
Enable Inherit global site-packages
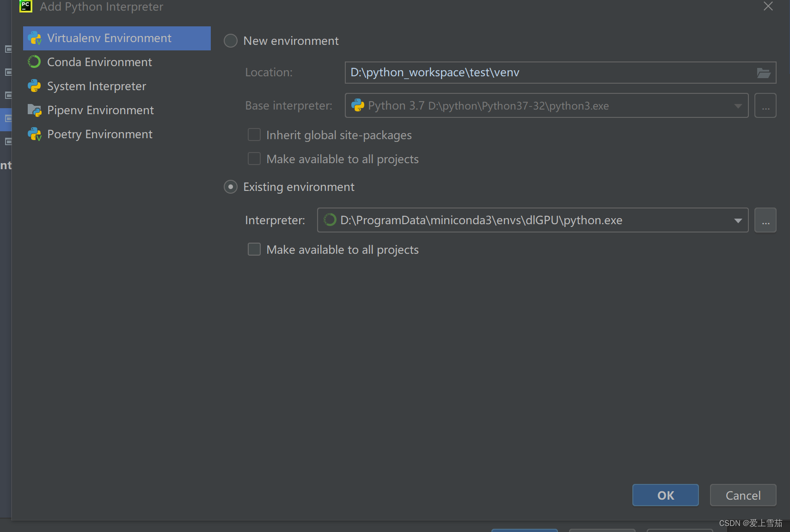[254, 135]
